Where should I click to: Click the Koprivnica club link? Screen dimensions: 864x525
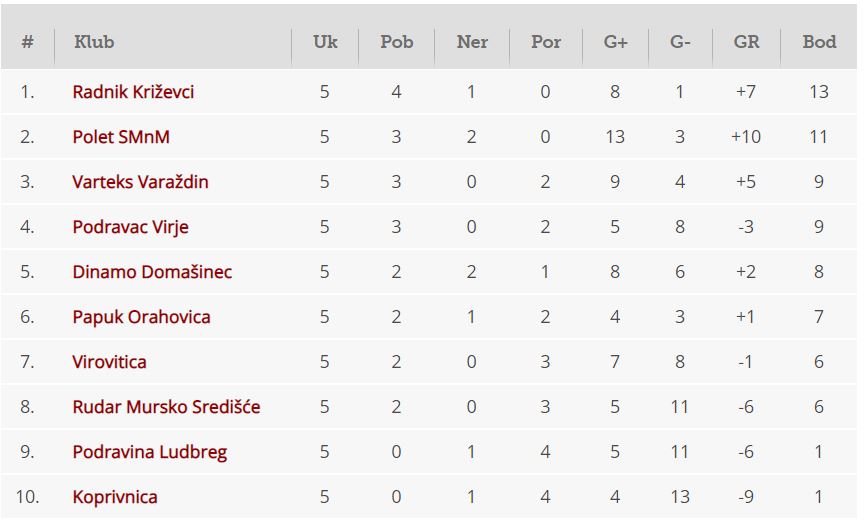pos(115,497)
